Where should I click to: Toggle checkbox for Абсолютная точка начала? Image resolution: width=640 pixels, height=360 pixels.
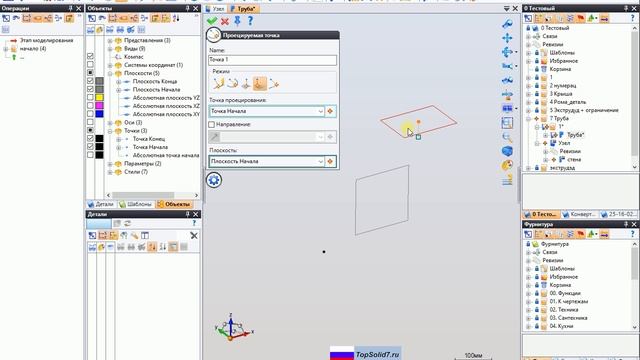(x=90, y=155)
